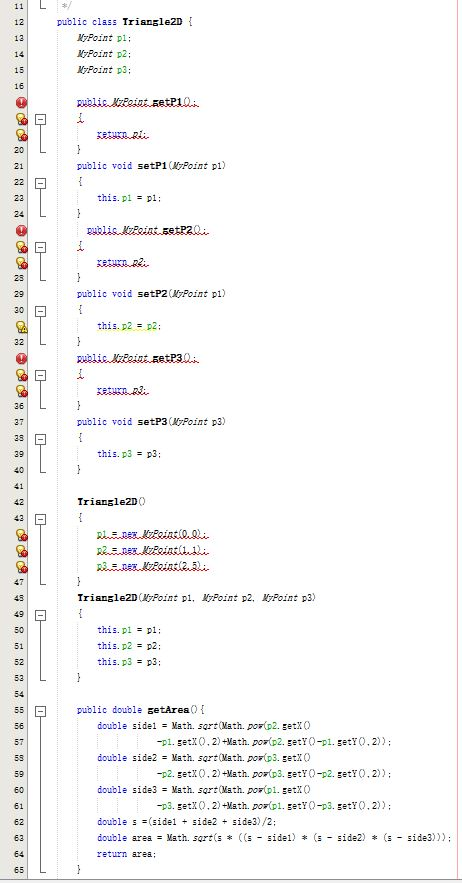Click the 'return p3;' statement
This screenshot has height=883, width=462.
pyautogui.click(x=123, y=391)
